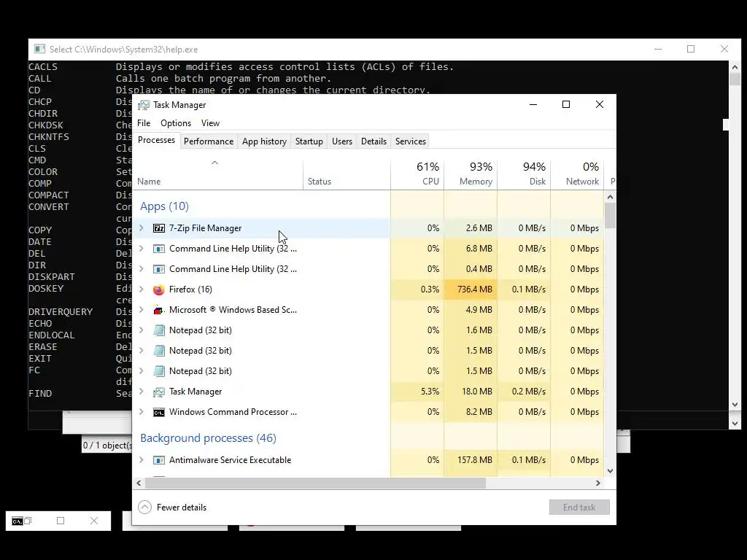
Task: Click Antimalware's 157.8 MB memory cell
Action: click(471, 460)
